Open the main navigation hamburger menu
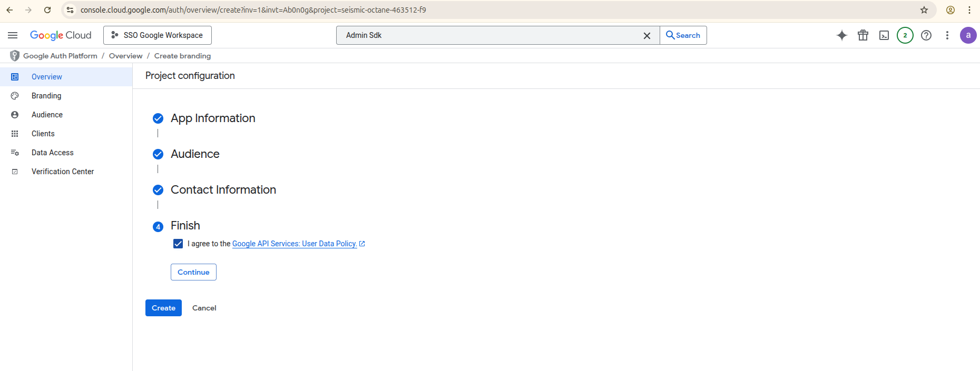Image resolution: width=980 pixels, height=371 pixels. click(13, 35)
